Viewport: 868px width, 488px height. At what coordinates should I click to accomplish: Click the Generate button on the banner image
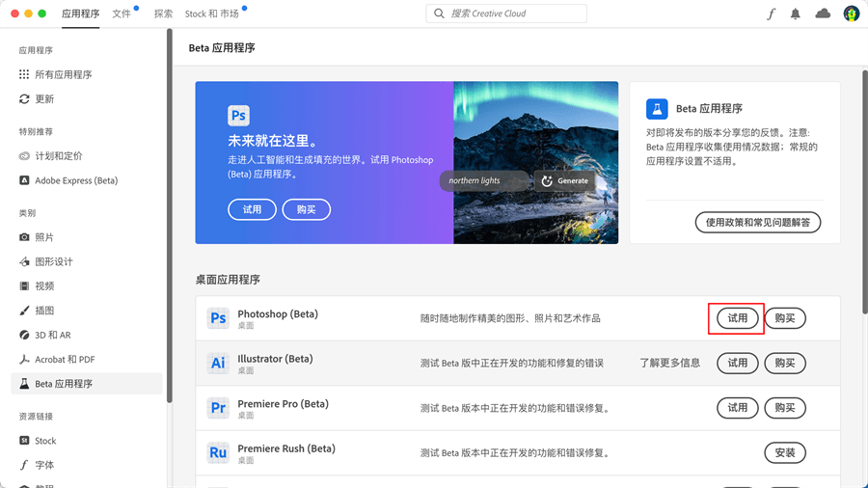565,181
